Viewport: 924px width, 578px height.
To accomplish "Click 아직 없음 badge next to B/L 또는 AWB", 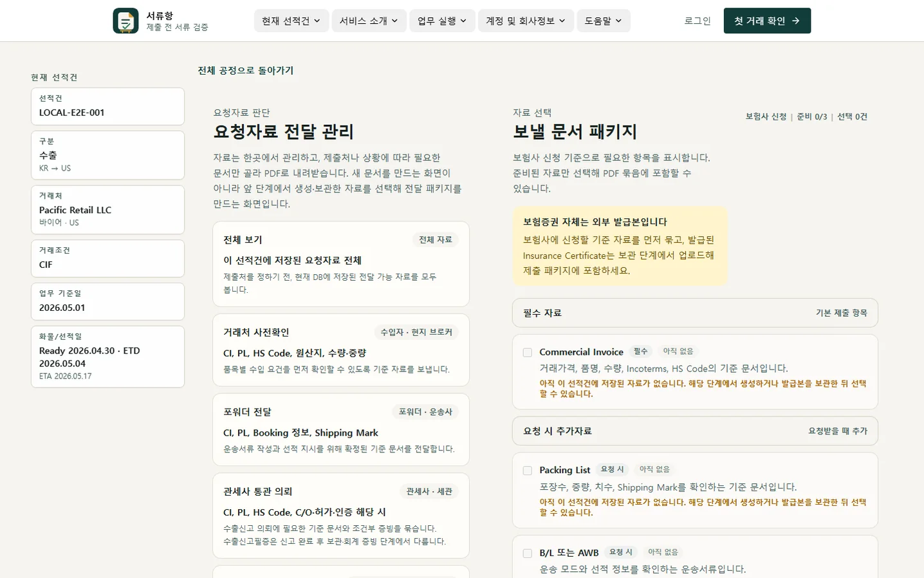I will 663,552.
